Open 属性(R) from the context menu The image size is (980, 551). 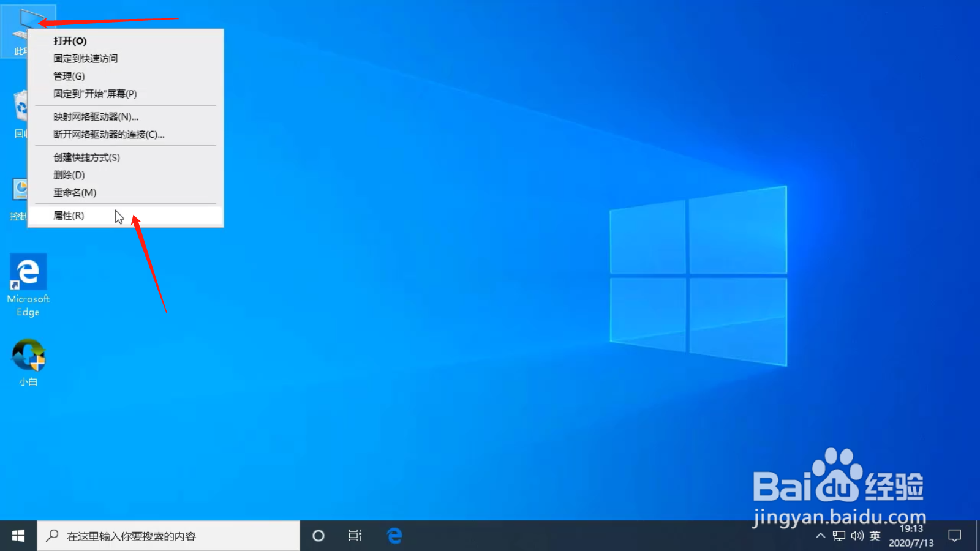pyautogui.click(x=126, y=216)
